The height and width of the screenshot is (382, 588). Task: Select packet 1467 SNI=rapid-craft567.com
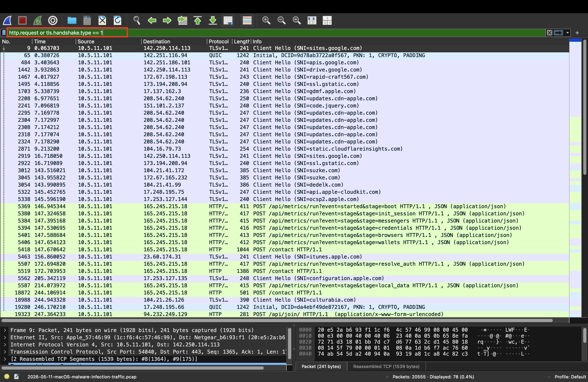pos(285,77)
